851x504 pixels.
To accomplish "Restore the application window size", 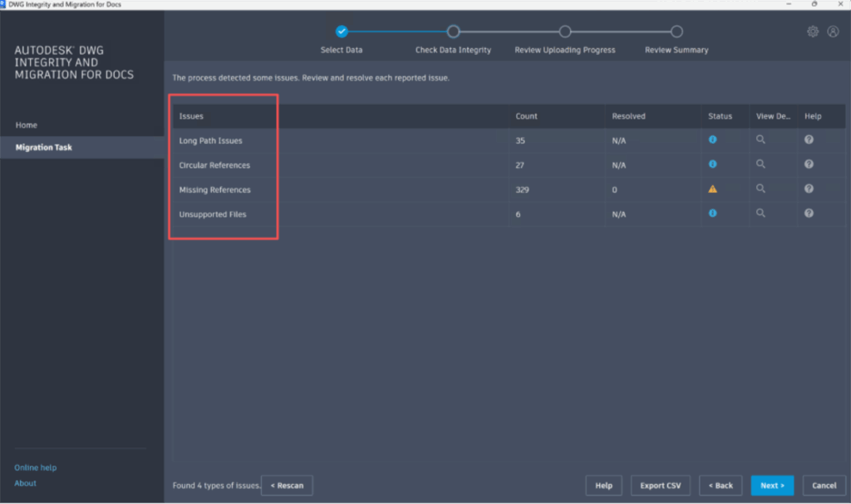I will [x=814, y=4].
